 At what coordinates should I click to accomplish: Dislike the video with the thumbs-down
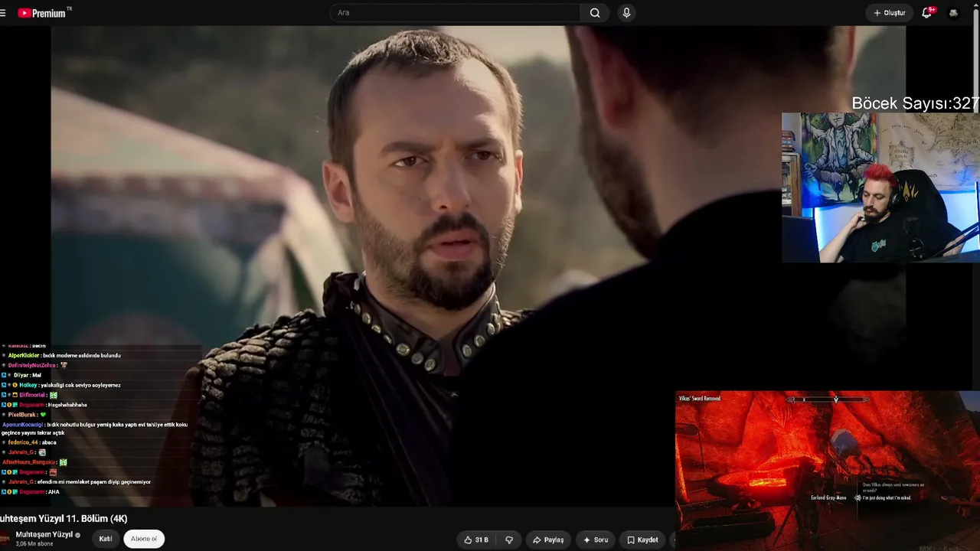pyautogui.click(x=509, y=540)
